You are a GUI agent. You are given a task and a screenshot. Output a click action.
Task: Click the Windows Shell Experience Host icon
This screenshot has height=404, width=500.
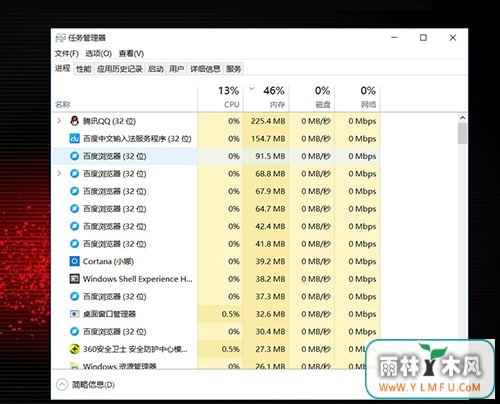(x=74, y=279)
